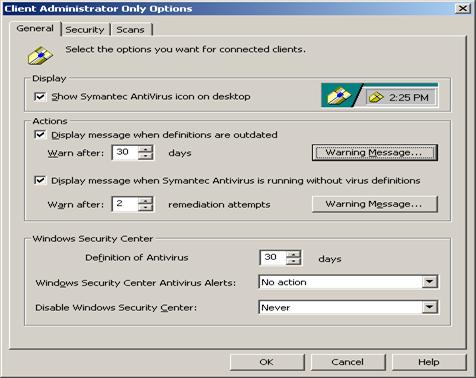476x378 pixels.
Task: Click the 'Disable Windows Security Center:' label
Action: (116, 307)
